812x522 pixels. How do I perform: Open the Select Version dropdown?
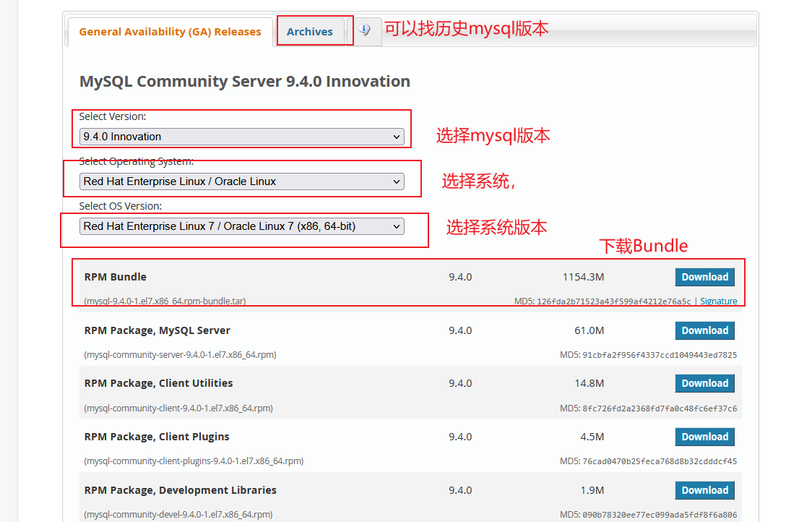click(242, 137)
